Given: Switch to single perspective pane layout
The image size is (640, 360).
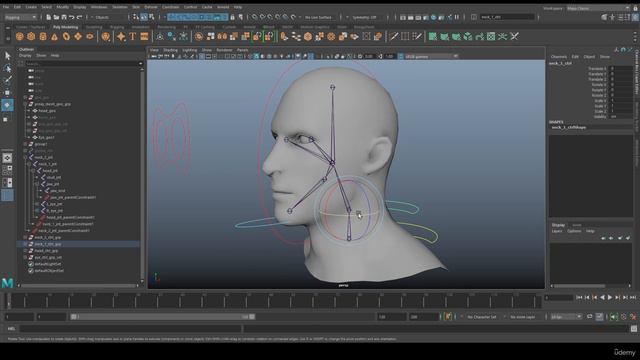Looking at the screenshot, I should [7, 158].
